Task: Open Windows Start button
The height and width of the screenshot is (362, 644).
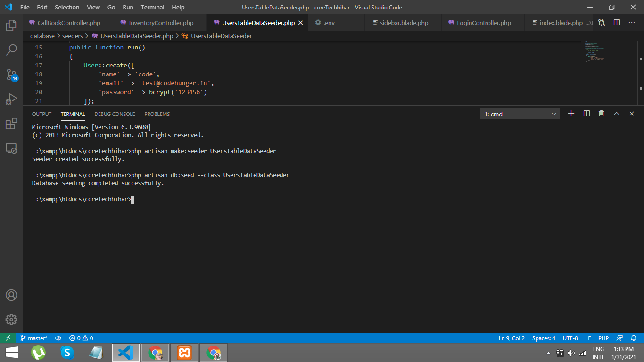Action: coord(11,353)
